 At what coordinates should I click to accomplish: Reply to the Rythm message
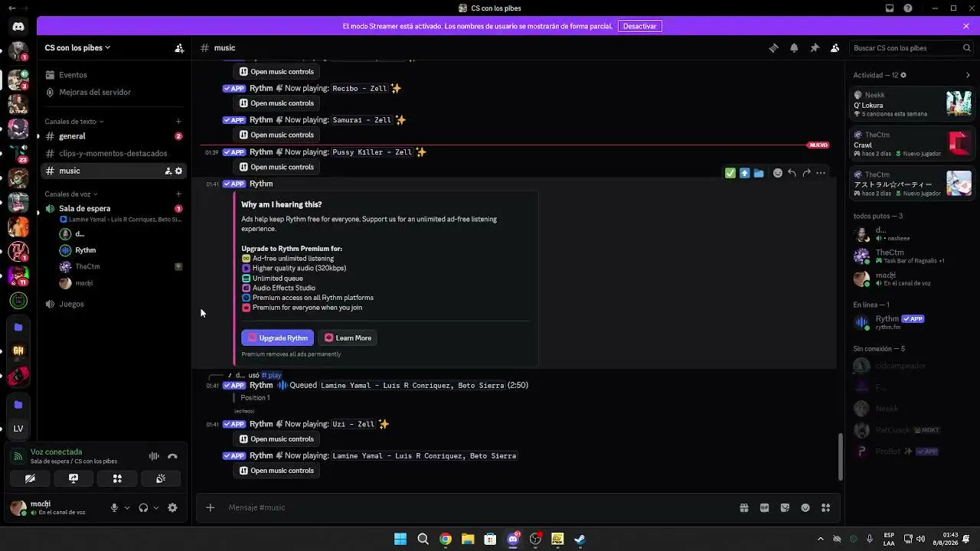click(x=792, y=173)
